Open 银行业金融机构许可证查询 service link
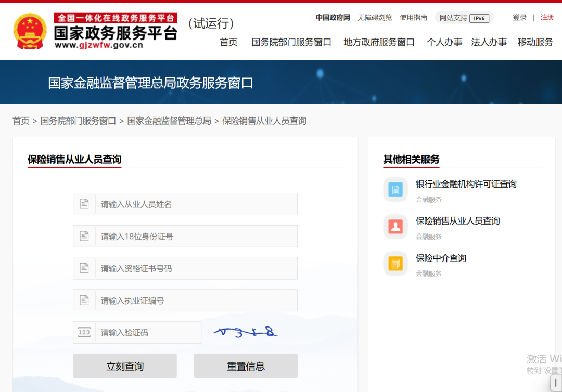The width and height of the screenshot is (562, 392). (x=466, y=184)
